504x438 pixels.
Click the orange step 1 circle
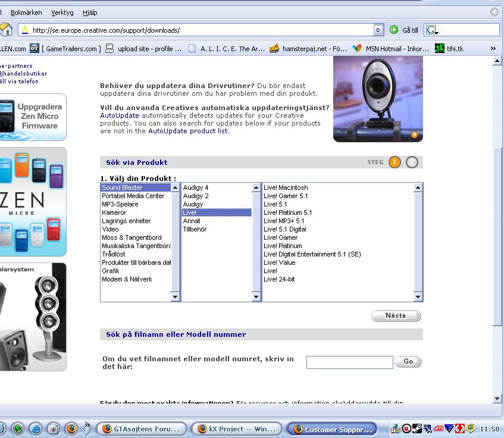click(x=395, y=162)
